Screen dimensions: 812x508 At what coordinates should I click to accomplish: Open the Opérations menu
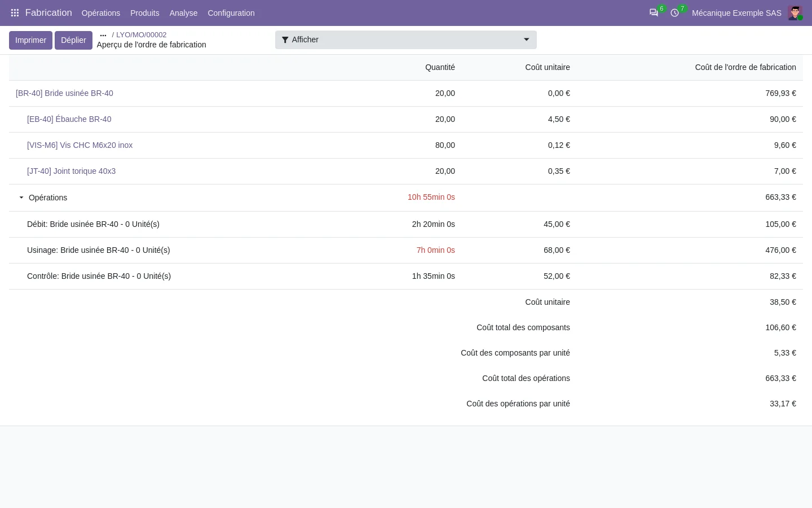click(101, 13)
